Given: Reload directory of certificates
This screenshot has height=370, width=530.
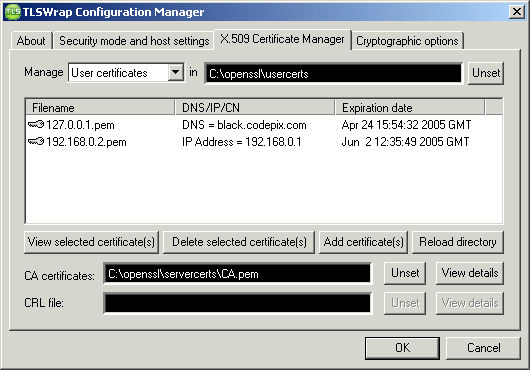Looking at the screenshot, I should coord(458,242).
